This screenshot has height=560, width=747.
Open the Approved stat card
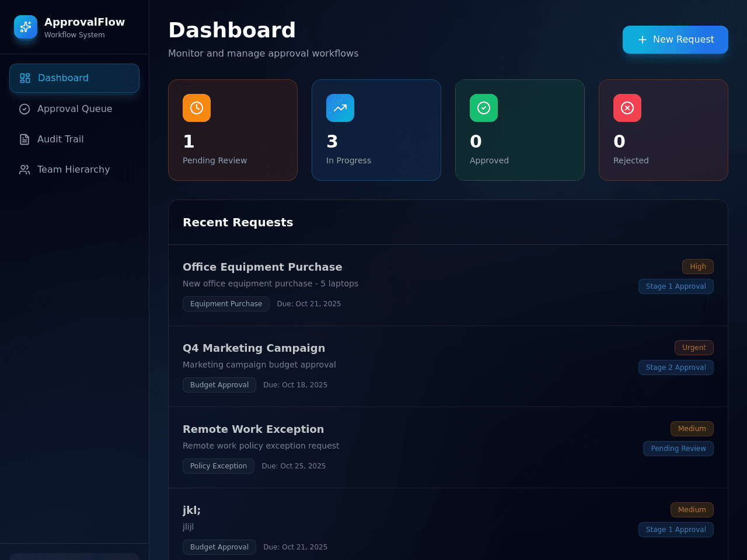tap(520, 130)
